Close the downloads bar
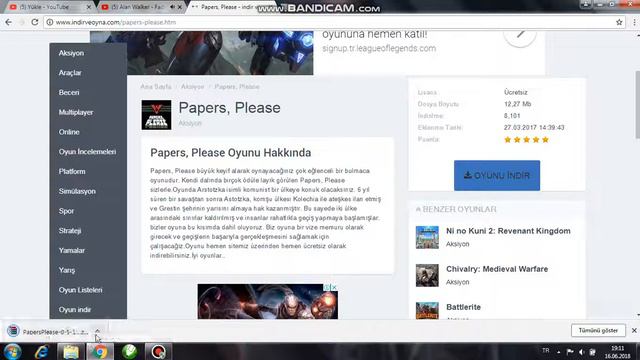640x360 pixels. coord(634,331)
